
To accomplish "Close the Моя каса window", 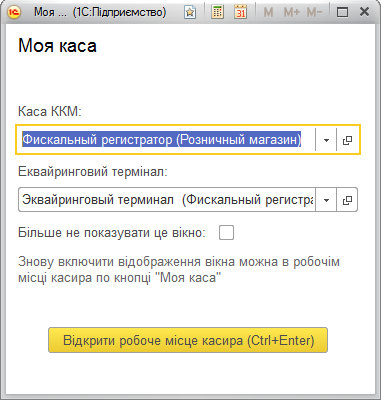I will click(x=364, y=12).
